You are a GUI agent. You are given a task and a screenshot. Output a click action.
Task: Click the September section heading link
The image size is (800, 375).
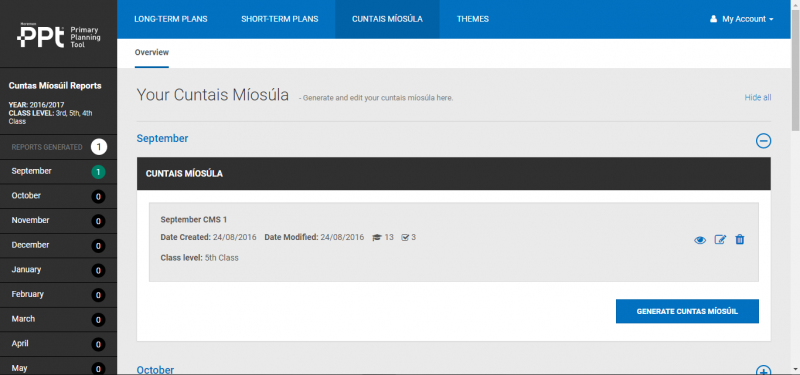click(162, 138)
